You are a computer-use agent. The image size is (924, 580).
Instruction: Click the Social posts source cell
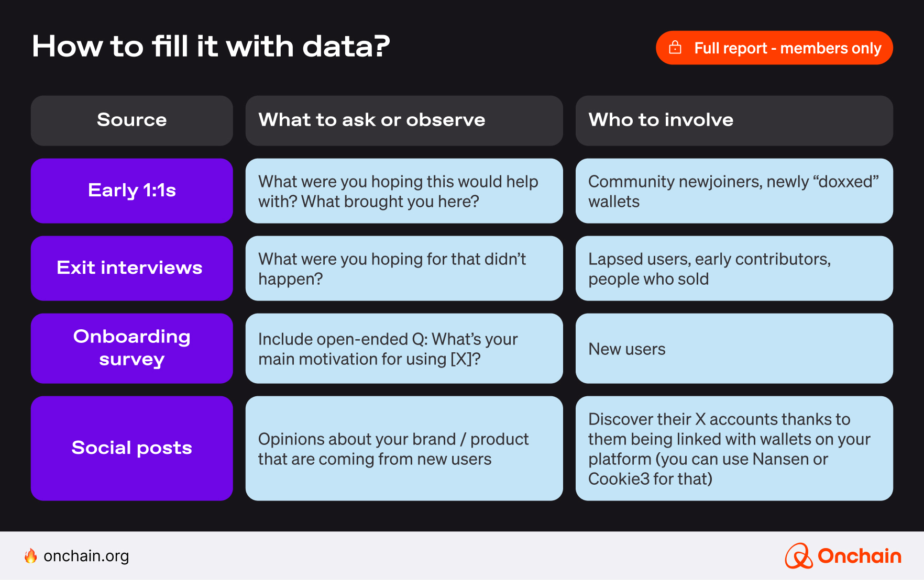coord(131,448)
